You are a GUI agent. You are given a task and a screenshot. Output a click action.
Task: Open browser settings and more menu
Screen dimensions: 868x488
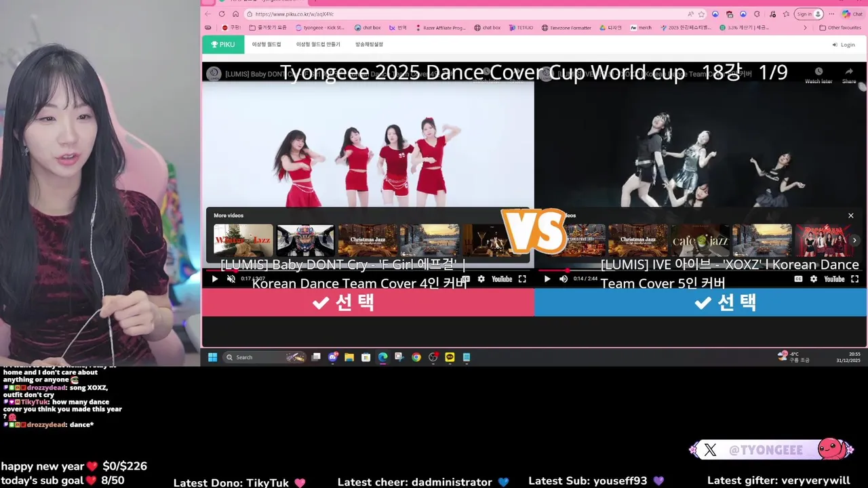832,14
